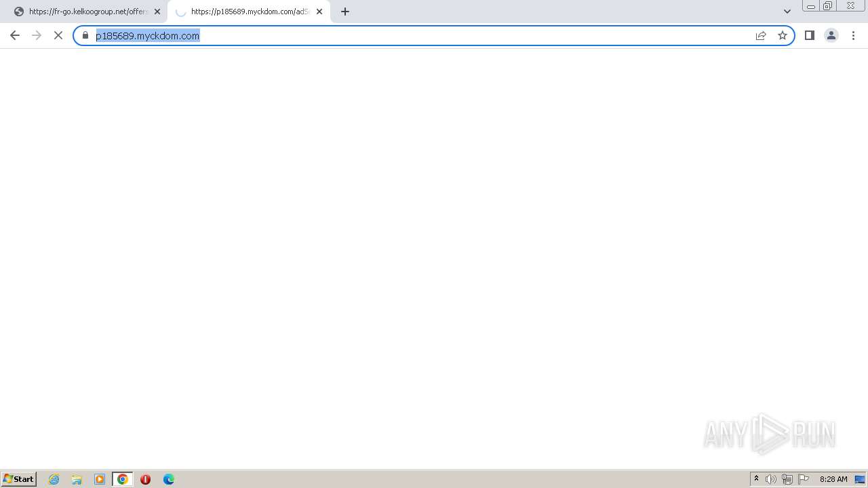Bookmark this tab with the star

tap(783, 35)
